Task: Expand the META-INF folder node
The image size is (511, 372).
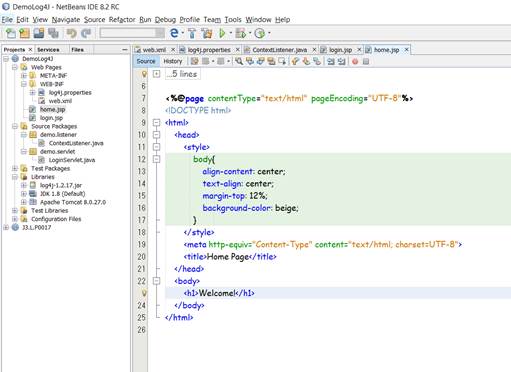Action: [24, 76]
